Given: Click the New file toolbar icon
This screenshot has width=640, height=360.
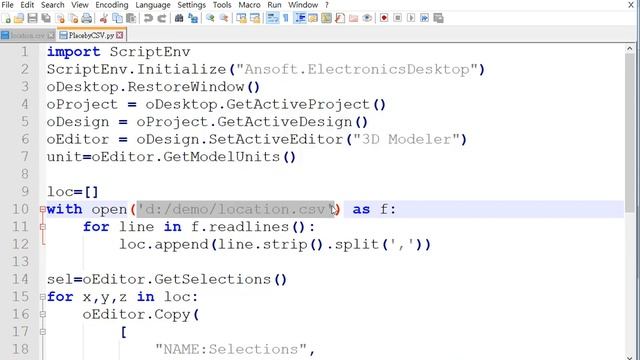Looking at the screenshot, I should [7, 18].
